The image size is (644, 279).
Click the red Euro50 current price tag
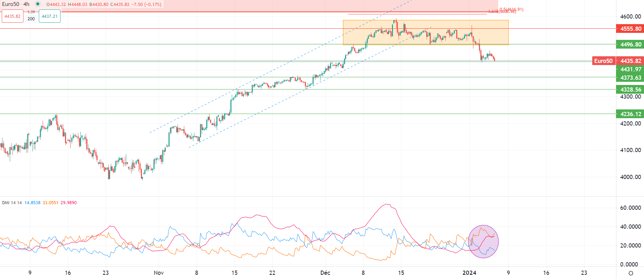tap(603, 61)
